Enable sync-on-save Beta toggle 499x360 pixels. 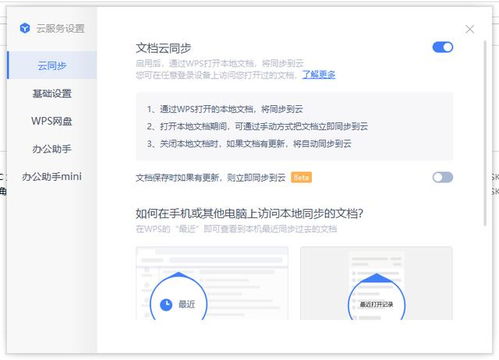click(x=443, y=177)
